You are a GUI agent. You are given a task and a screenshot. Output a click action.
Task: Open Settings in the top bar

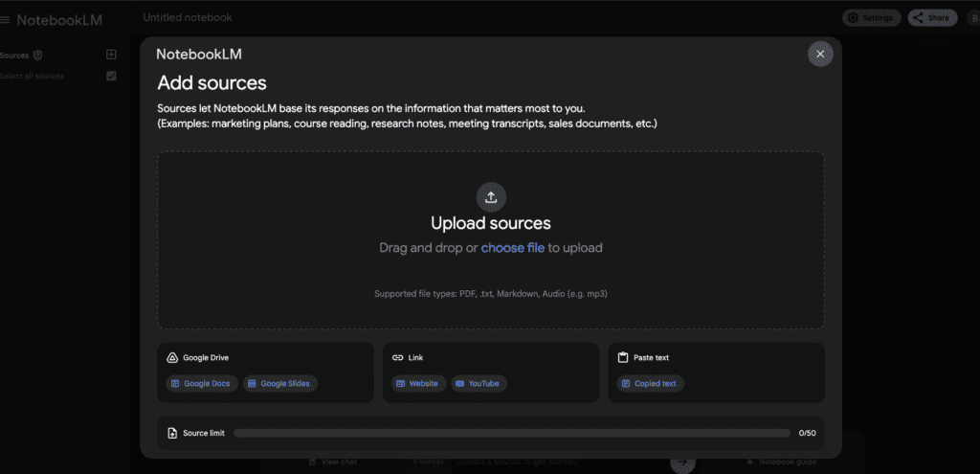(x=871, y=18)
